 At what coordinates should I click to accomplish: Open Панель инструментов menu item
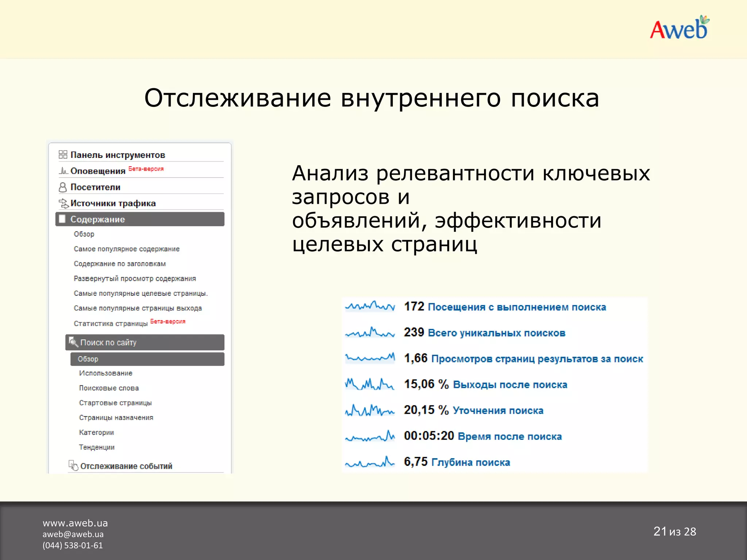tap(117, 155)
